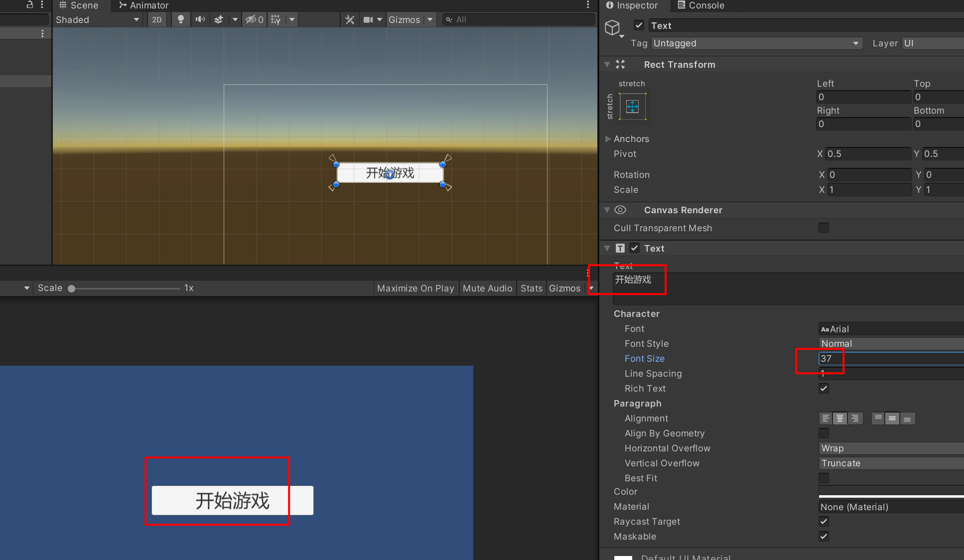Open the stretch anchor presets box

pyautogui.click(x=633, y=106)
